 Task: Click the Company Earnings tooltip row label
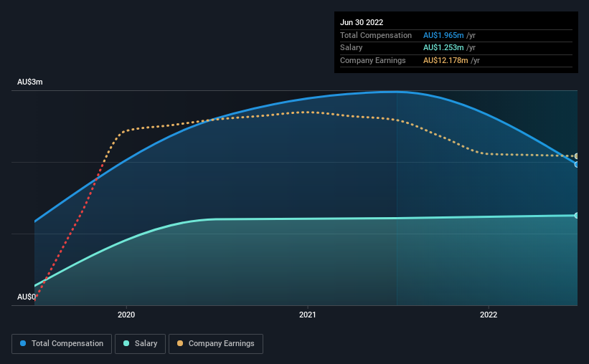[x=372, y=60]
